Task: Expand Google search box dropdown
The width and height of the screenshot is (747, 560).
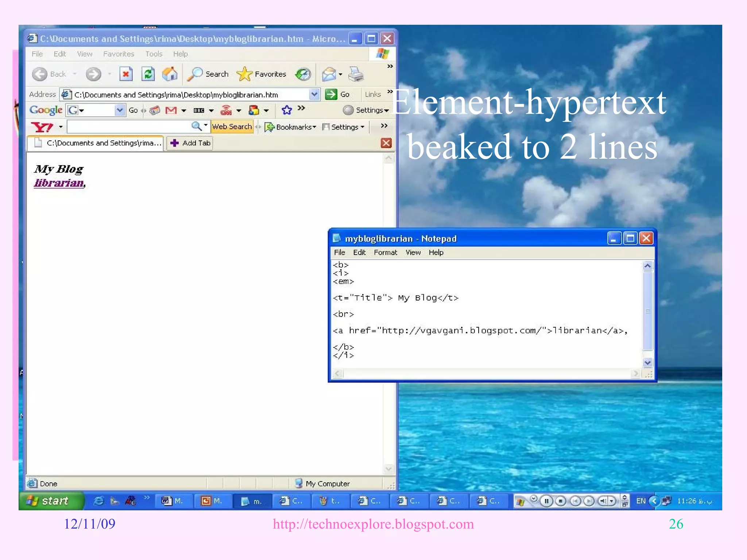Action: [119, 110]
